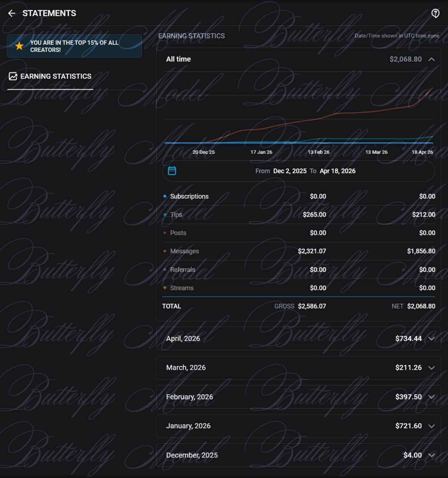
Task: Expand the March, 2026 statement chevron
Action: pos(432,367)
